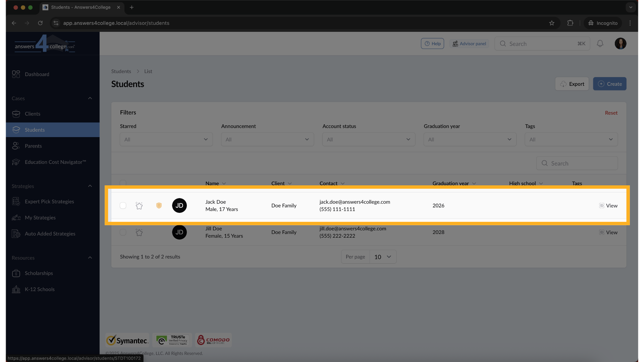
Task: Open the user profile avatar menu
Action: (620, 44)
